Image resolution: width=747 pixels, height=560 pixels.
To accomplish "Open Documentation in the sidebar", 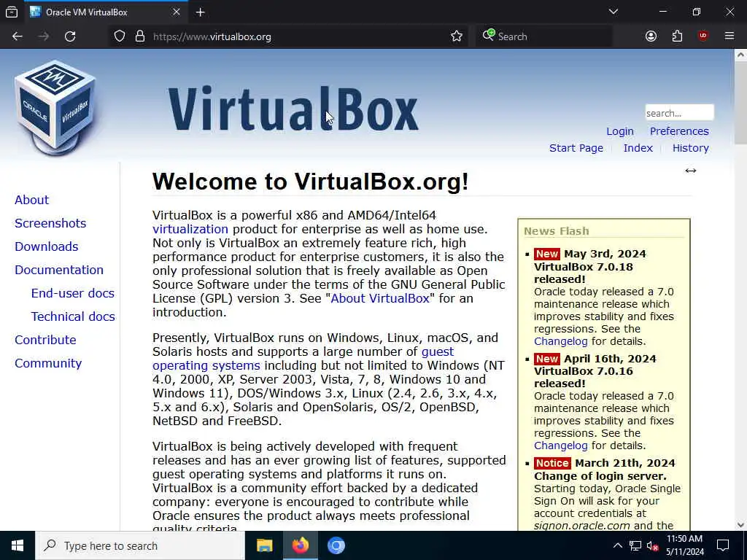I will pyautogui.click(x=59, y=270).
